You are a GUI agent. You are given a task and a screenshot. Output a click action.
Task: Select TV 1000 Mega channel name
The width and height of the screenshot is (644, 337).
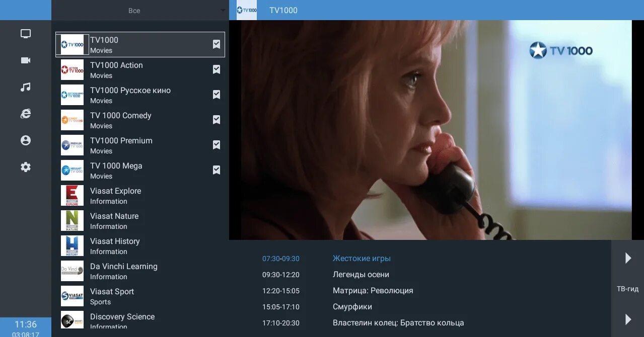point(116,166)
